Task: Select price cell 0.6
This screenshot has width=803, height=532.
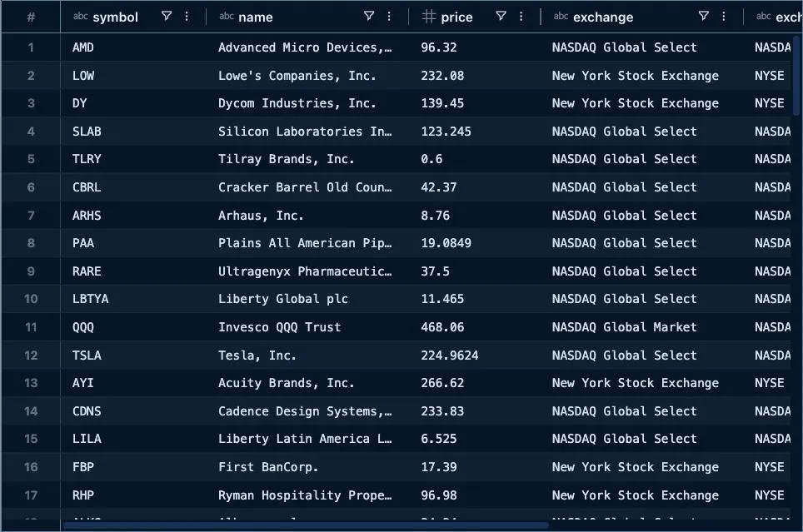Action: tap(474, 159)
